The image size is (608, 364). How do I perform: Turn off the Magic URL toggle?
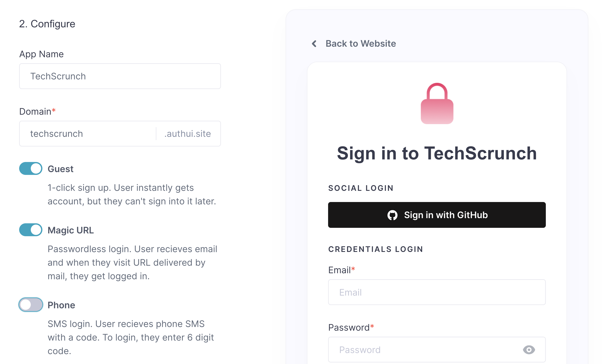click(31, 230)
